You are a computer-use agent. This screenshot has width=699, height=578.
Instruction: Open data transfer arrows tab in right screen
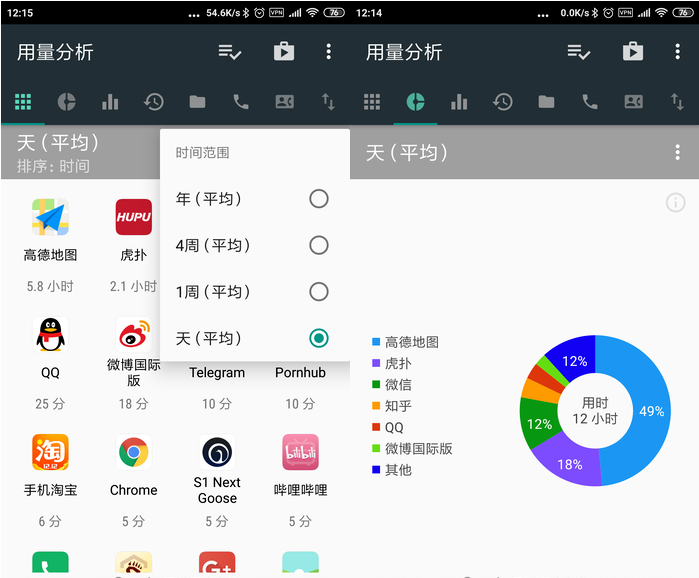677,102
